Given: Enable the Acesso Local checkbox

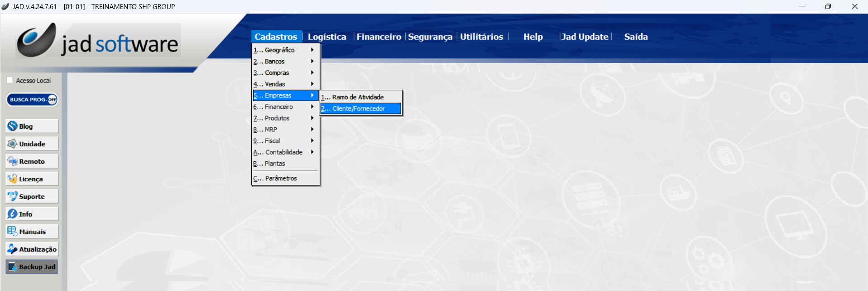Looking at the screenshot, I should click(10, 80).
